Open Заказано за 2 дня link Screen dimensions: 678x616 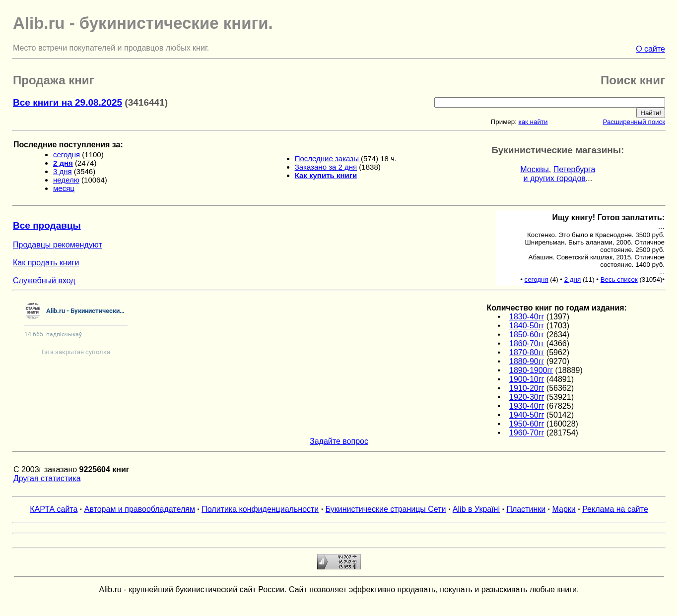pyautogui.click(x=326, y=167)
